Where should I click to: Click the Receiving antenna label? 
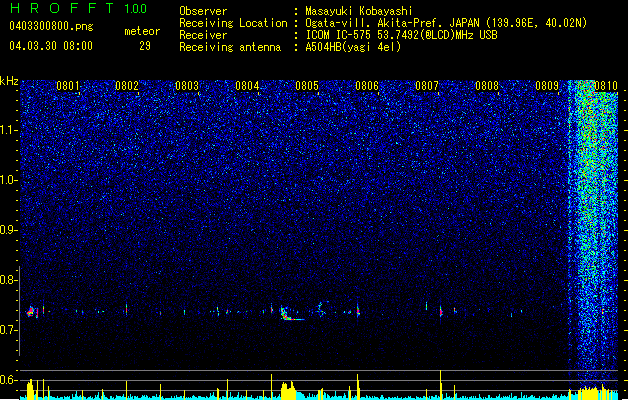(x=230, y=47)
